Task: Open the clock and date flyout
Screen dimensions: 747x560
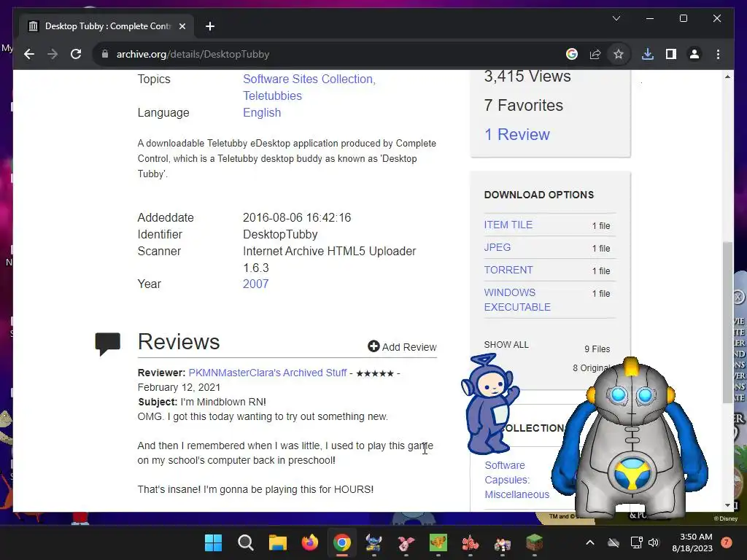Action: pyautogui.click(x=692, y=542)
